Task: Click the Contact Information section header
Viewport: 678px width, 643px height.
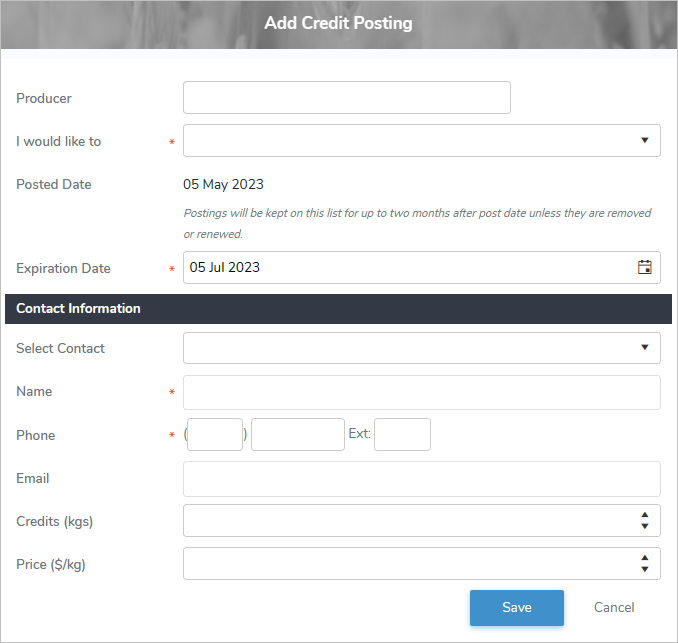Action: tap(338, 308)
